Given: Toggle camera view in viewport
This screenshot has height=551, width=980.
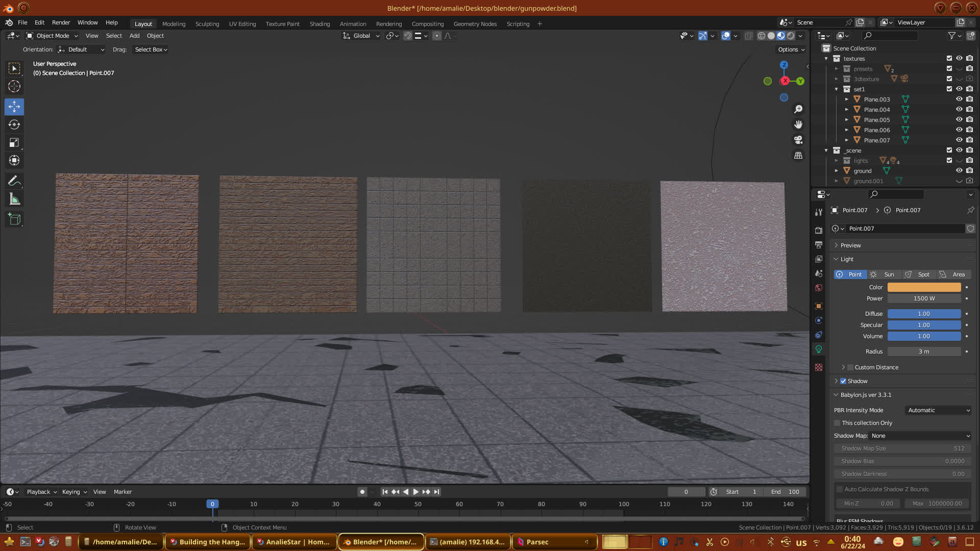Looking at the screenshot, I should point(798,140).
